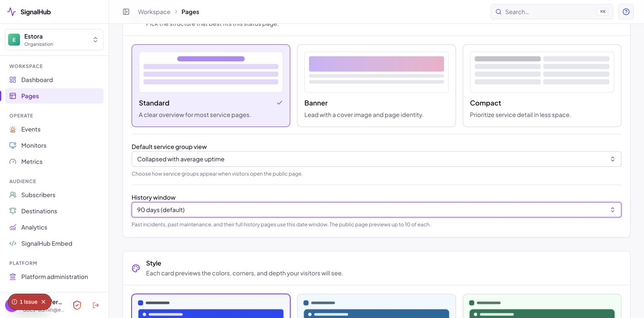Click the Destinations bell icon
644x318 pixels.
coord(13,211)
